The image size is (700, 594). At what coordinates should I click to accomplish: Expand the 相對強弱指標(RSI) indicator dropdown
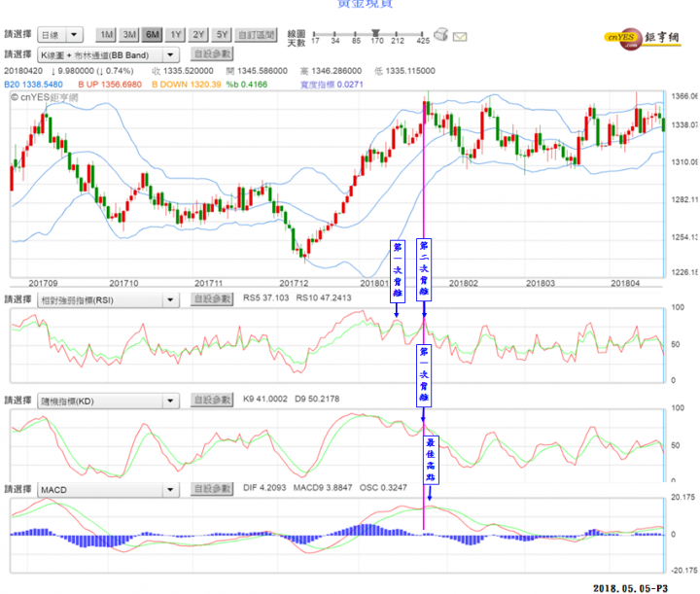point(109,300)
